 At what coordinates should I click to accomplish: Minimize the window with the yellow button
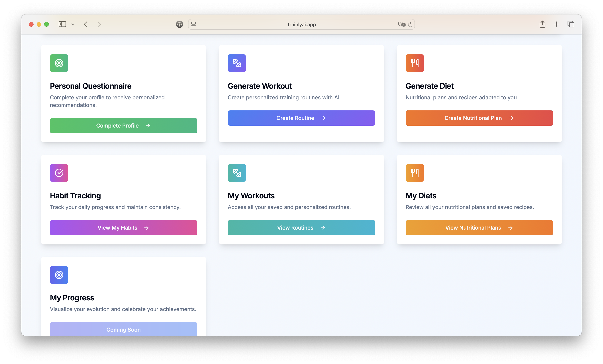click(x=39, y=24)
